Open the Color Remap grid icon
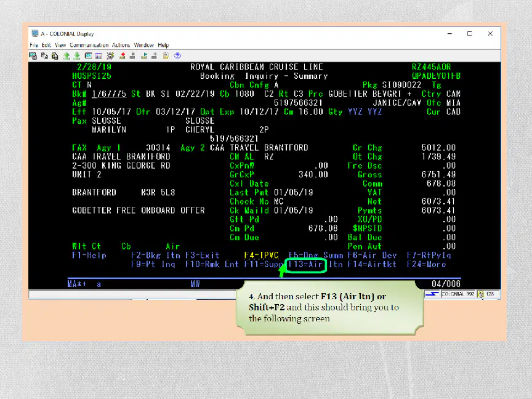This screenshot has height=399, width=532. click(x=99, y=56)
